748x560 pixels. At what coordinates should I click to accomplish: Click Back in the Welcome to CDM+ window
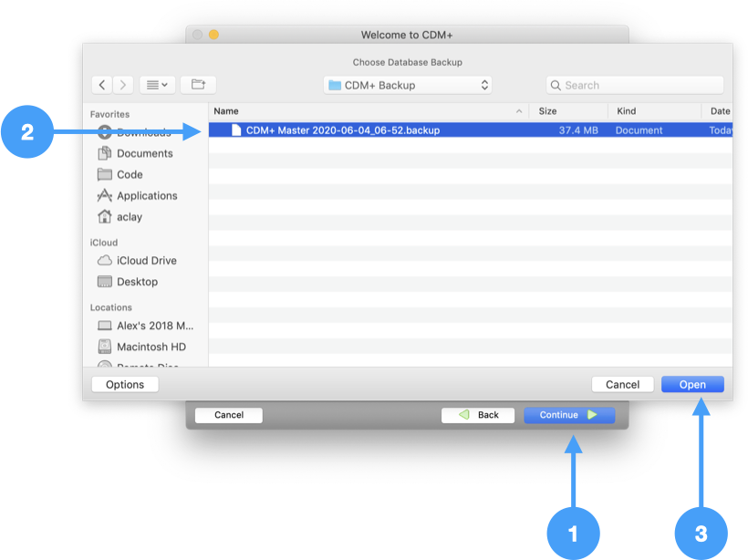[478, 415]
